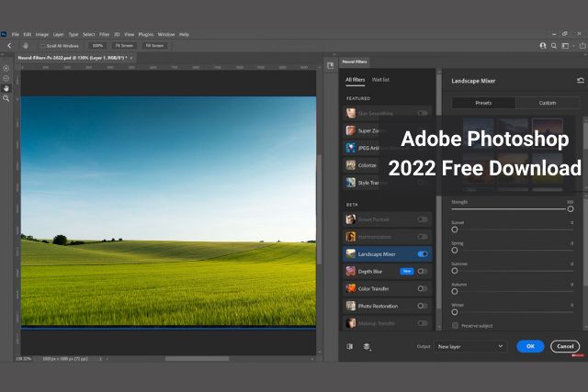Click the Strength slider handle
The width and height of the screenshot is (588, 392).
click(571, 209)
